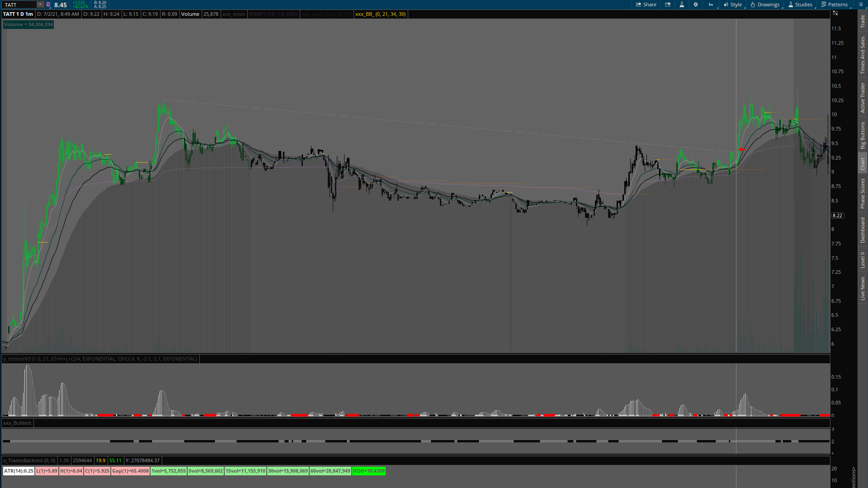Open the Times And Sales side tab
868x488 pixels.
[x=863, y=55]
